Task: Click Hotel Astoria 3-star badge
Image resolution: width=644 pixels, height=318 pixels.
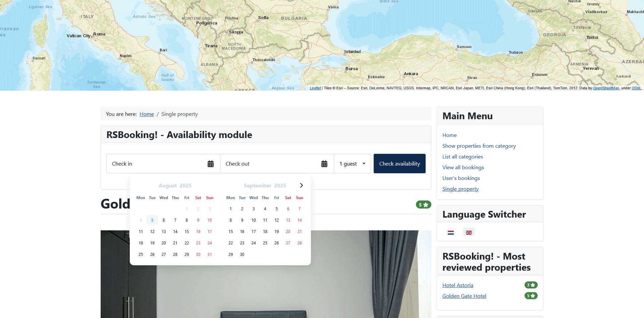Action: 531,285
